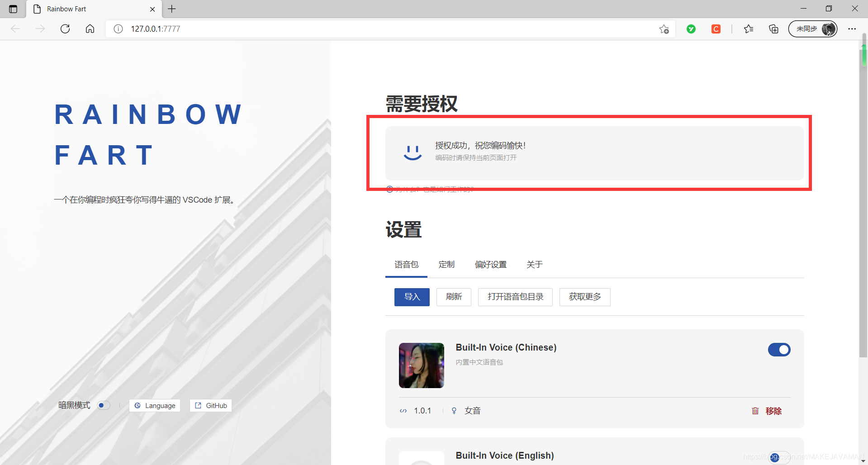
Task: Click the 刷新 refresh button
Action: [x=454, y=297]
